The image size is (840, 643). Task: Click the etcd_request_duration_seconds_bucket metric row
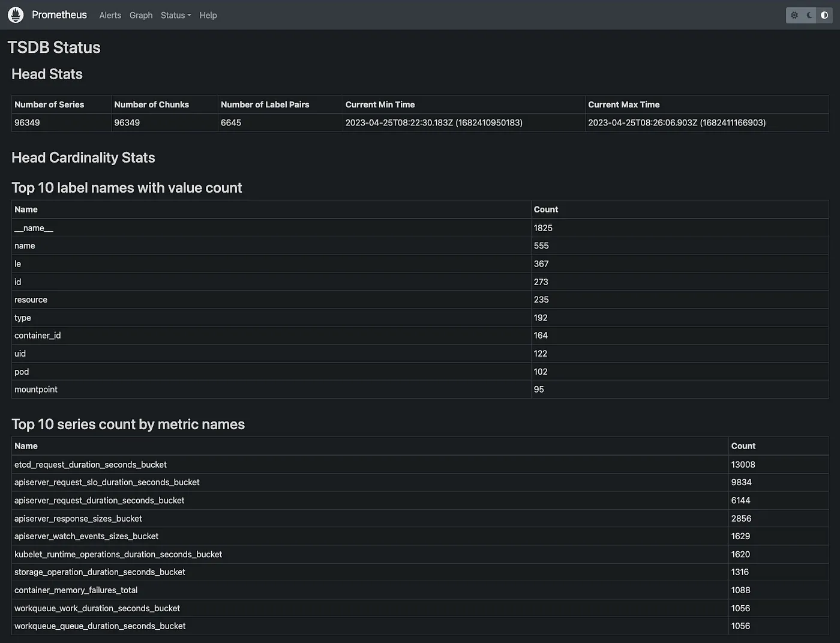point(91,465)
